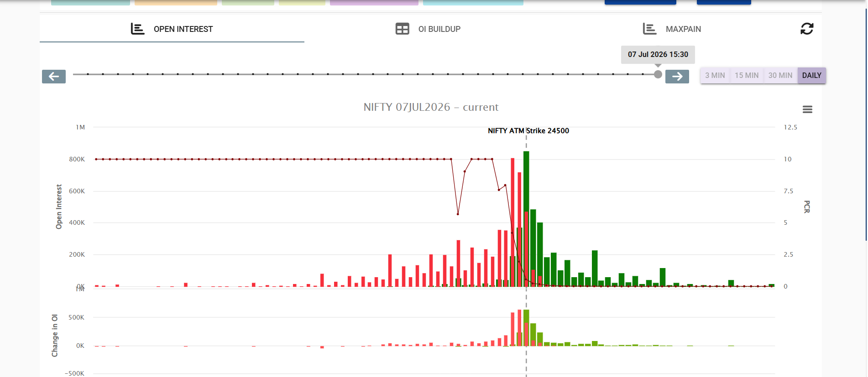Click the Change in OI axis title

point(55,336)
